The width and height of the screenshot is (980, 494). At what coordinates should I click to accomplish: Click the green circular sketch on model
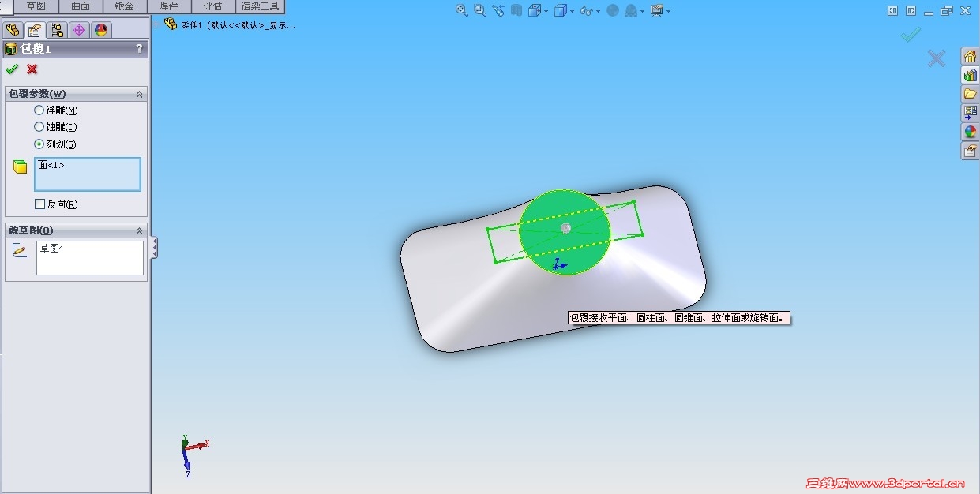coord(565,231)
